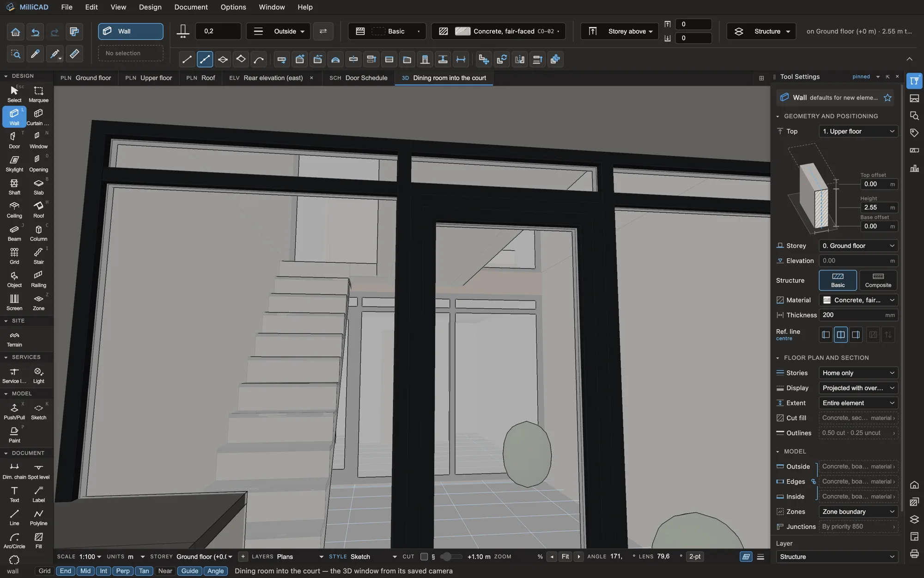The height and width of the screenshot is (578, 924).
Task: Pick the Roof tool
Action: click(38, 209)
